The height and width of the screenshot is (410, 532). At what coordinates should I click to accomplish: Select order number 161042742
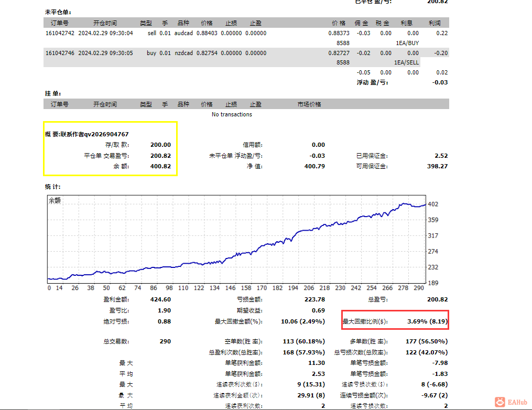60,33
